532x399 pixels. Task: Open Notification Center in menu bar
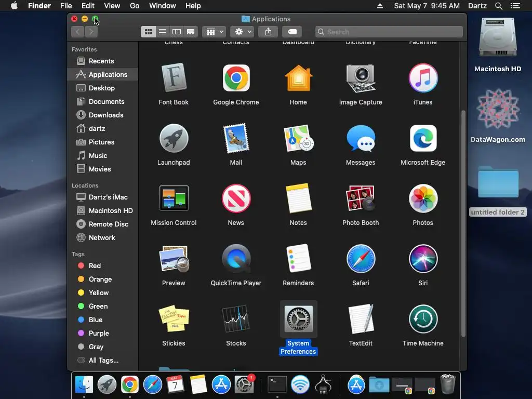click(x=515, y=6)
